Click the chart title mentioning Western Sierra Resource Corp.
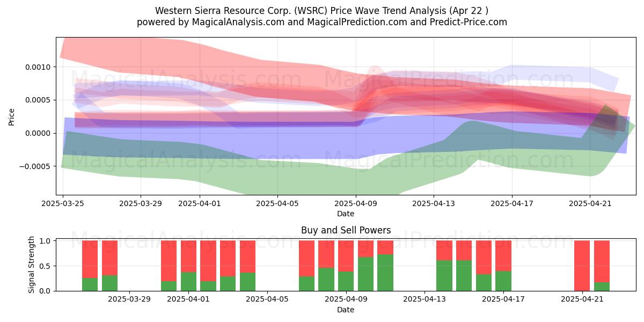Viewport: 644px width, 322px height. (322, 11)
